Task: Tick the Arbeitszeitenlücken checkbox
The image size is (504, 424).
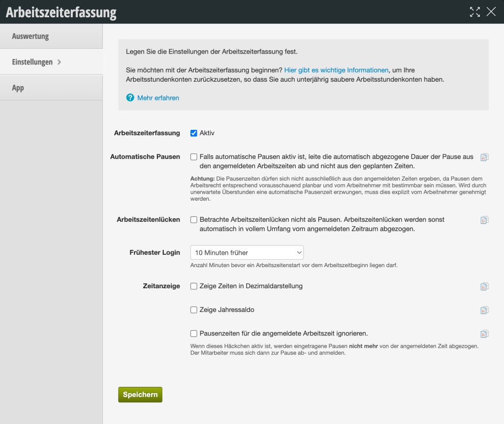Action: (194, 220)
